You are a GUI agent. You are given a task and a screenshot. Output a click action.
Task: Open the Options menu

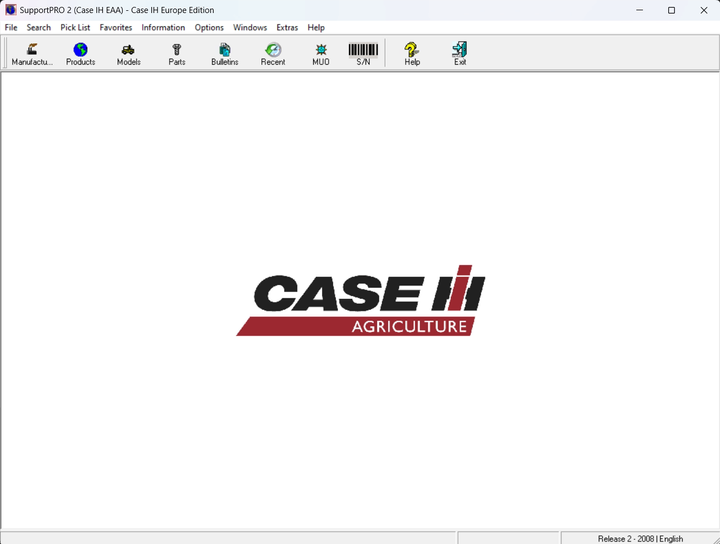(x=209, y=28)
